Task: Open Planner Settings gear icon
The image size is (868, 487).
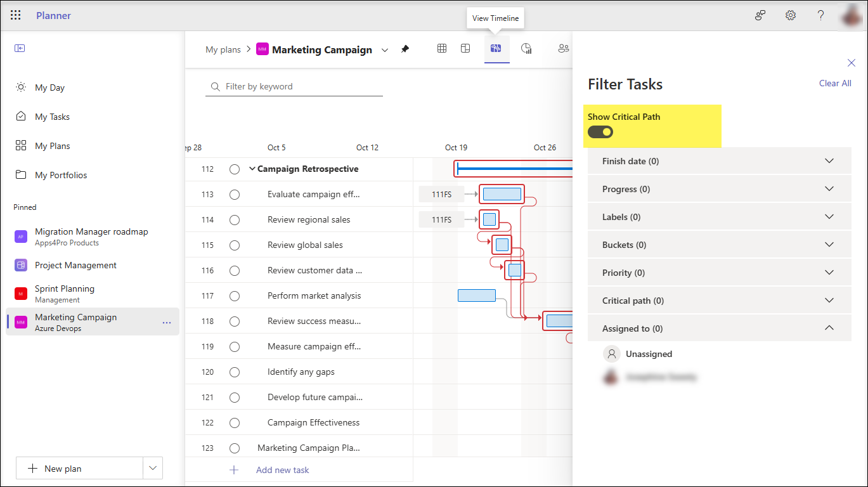Action: click(x=790, y=15)
